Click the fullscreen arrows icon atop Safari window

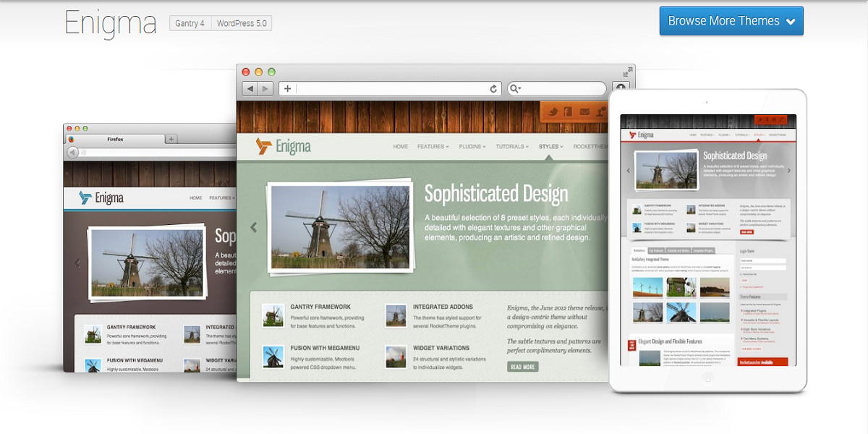click(628, 71)
